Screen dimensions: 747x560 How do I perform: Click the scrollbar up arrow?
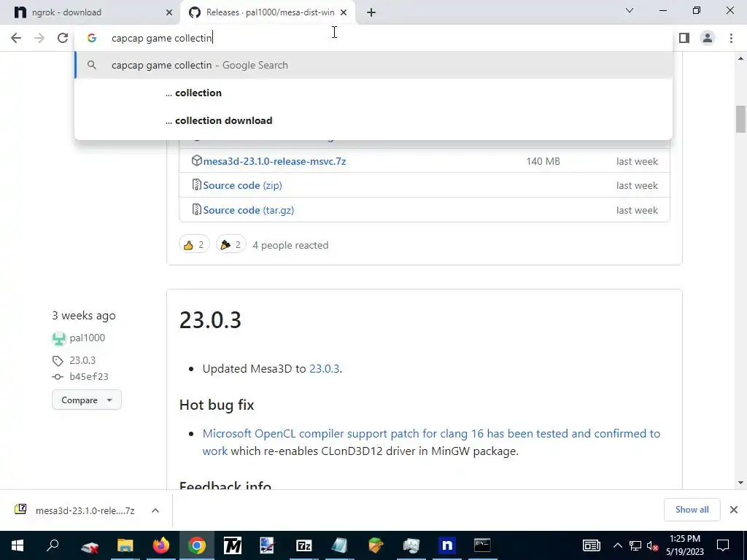pyautogui.click(x=740, y=58)
